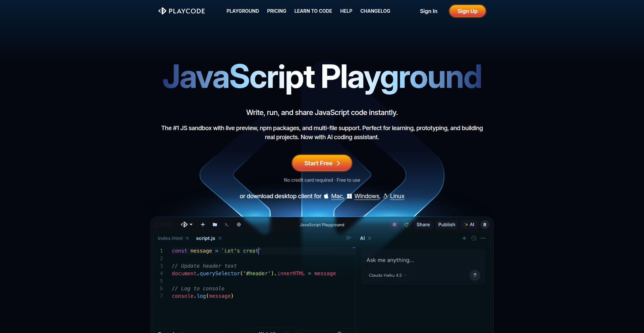Screen dimensions: 644x333
Task: Download the desktop client for Linux
Action: tap(397, 196)
